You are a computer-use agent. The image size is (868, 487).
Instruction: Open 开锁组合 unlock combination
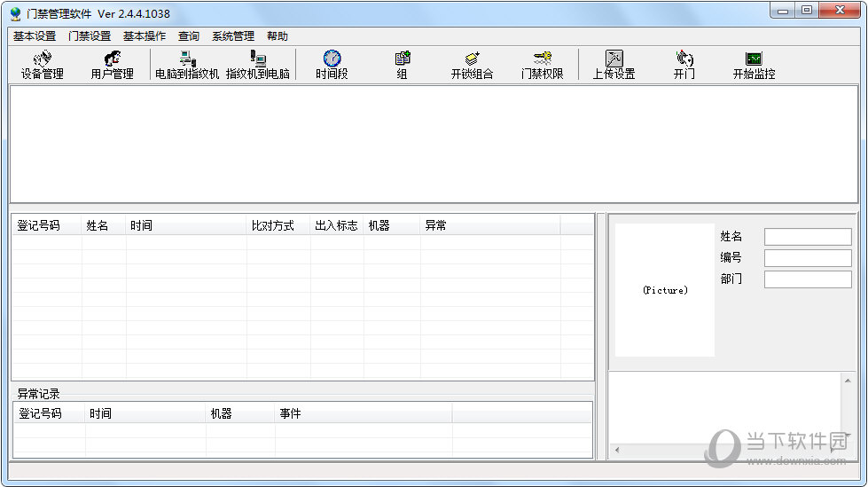pos(473,65)
